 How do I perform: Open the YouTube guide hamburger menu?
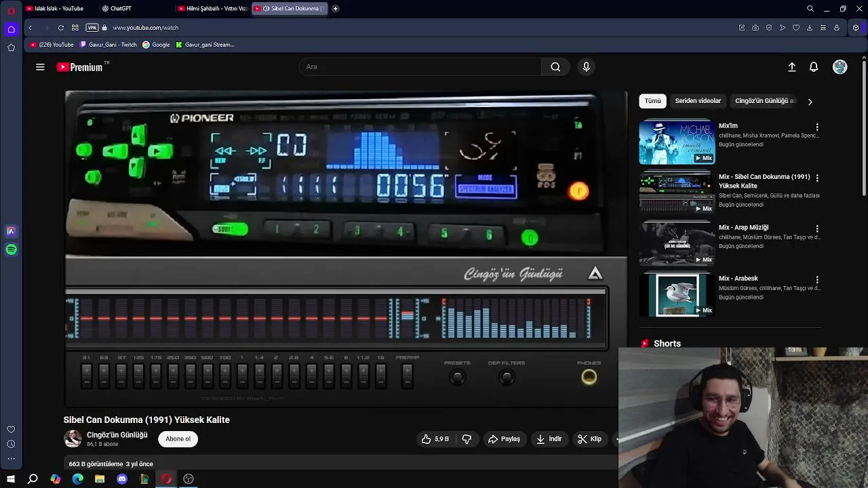pos(40,67)
